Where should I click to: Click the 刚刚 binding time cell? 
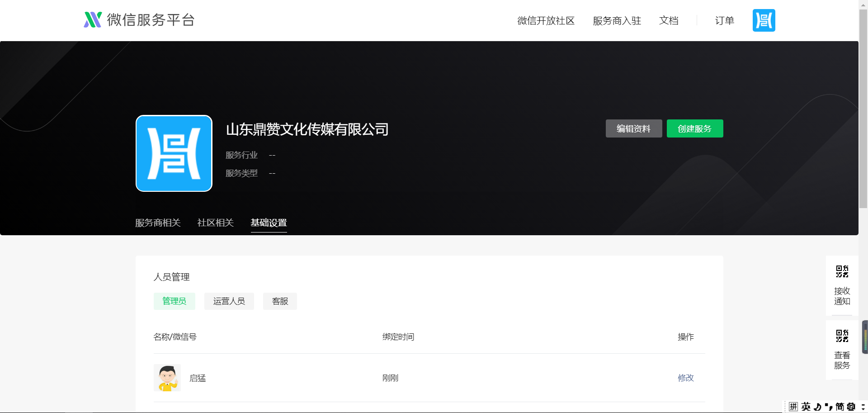click(x=390, y=378)
